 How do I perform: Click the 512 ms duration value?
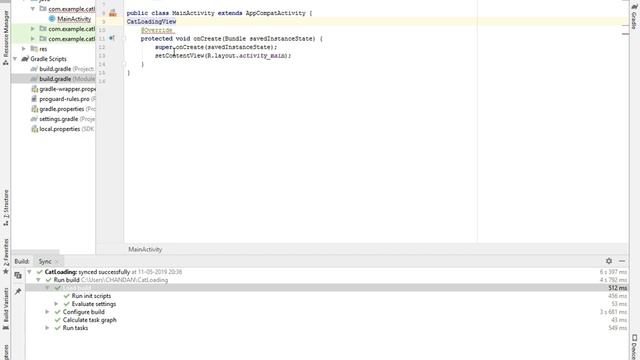point(618,288)
